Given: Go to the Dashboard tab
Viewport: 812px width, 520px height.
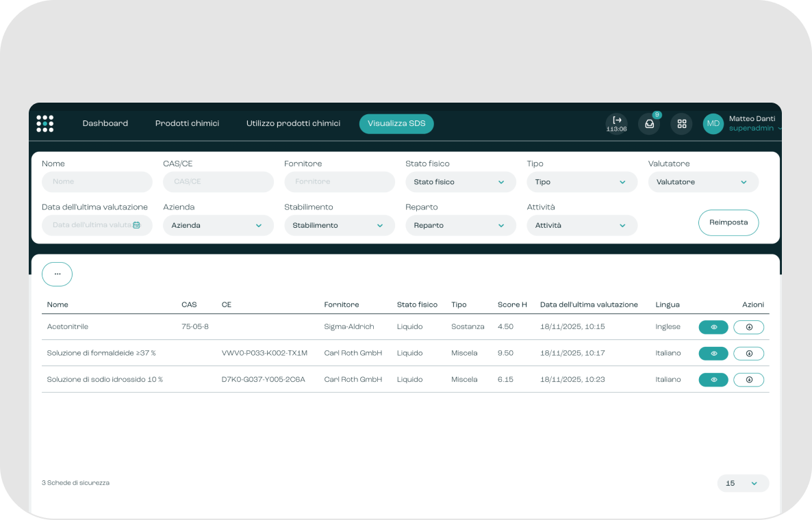Looking at the screenshot, I should [105, 124].
